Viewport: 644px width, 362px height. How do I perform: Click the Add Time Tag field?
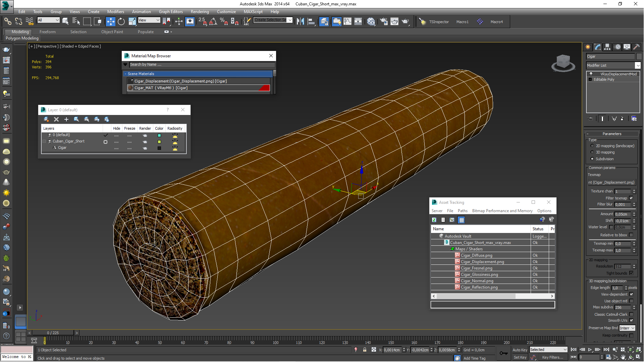[474, 358]
